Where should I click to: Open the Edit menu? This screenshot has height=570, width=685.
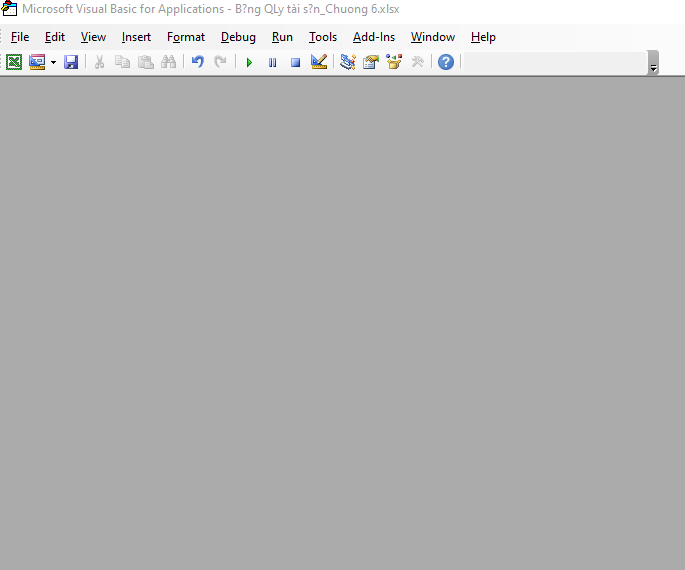[x=55, y=37]
